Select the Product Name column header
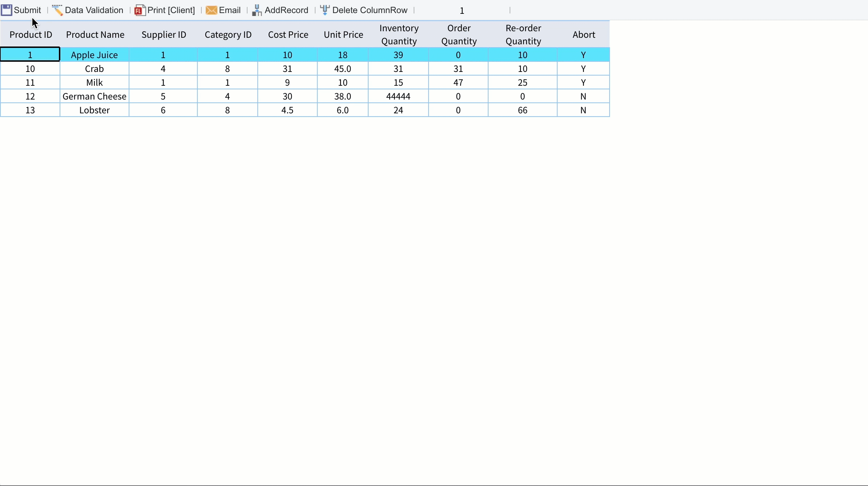Viewport: 868px width, 486px height. click(95, 35)
